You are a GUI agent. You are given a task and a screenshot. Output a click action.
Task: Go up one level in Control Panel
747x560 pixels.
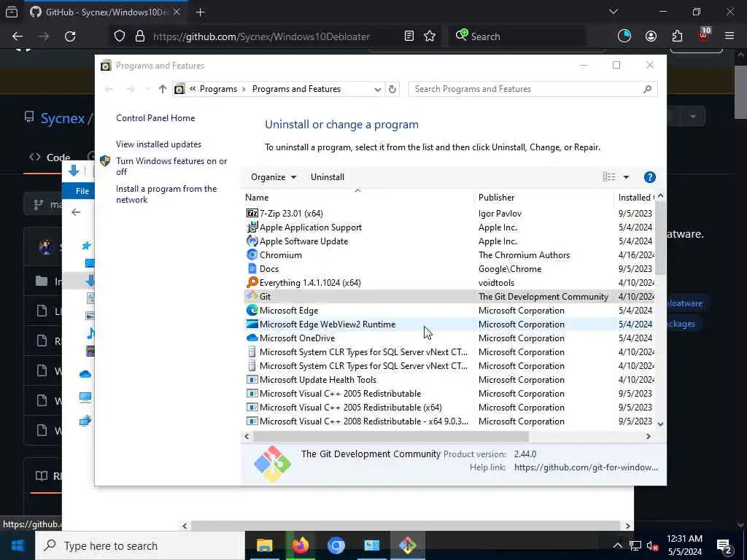tap(163, 89)
